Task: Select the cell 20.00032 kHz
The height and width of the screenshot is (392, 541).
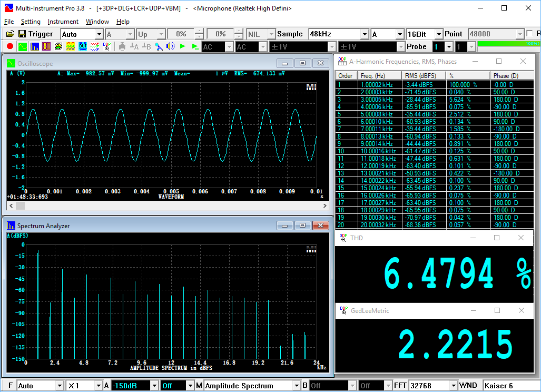Action: pyautogui.click(x=379, y=224)
